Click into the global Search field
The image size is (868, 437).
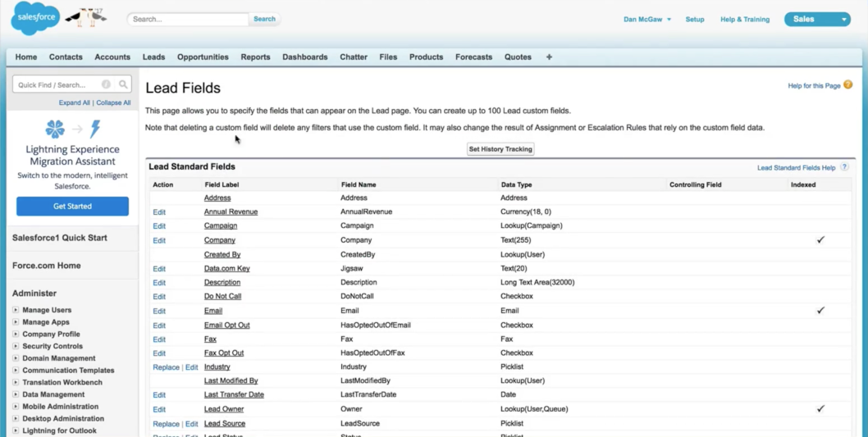pos(188,19)
